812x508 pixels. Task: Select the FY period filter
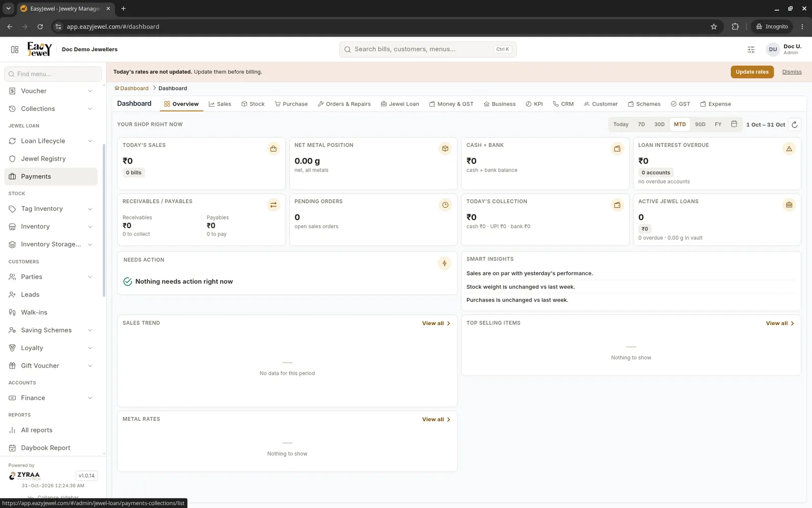[x=718, y=124]
